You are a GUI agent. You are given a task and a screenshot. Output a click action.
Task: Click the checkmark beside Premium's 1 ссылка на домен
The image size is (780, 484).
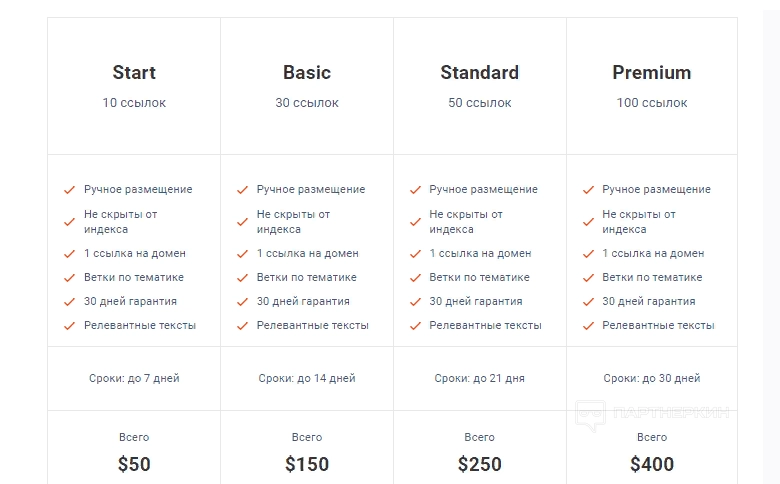point(588,253)
